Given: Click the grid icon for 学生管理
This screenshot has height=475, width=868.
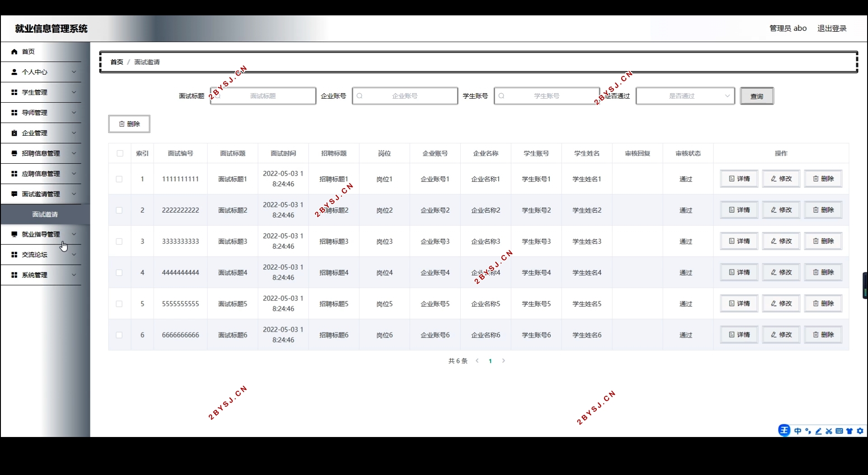Looking at the screenshot, I should (14, 92).
